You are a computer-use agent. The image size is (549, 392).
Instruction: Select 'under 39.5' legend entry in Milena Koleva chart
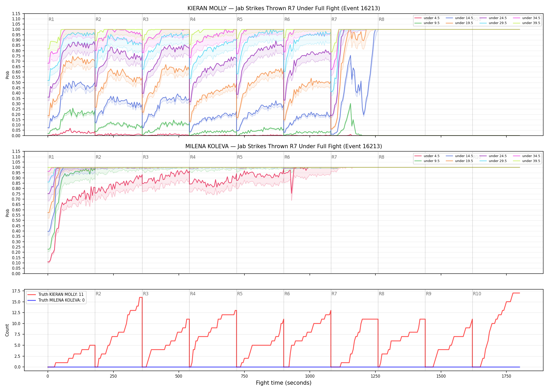point(527,161)
